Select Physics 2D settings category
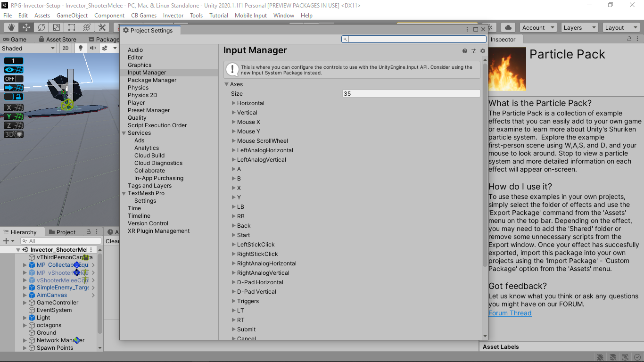The width and height of the screenshot is (644, 362). point(142,95)
